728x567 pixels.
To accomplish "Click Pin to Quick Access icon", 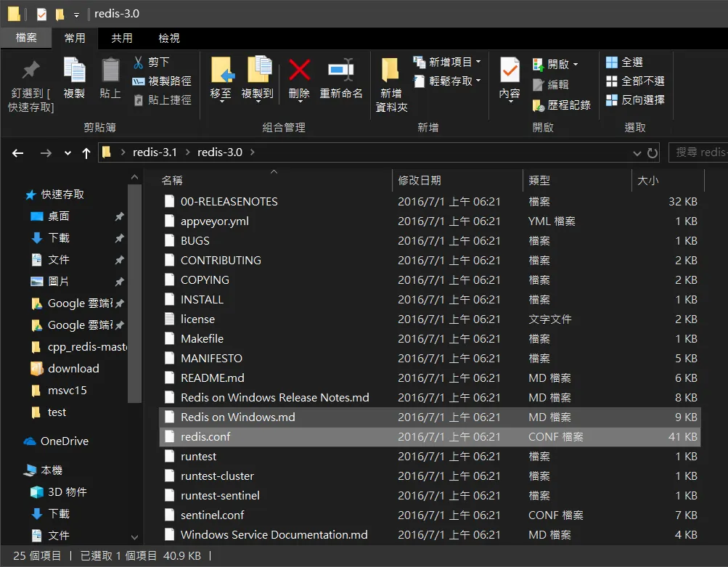I will coord(31,70).
